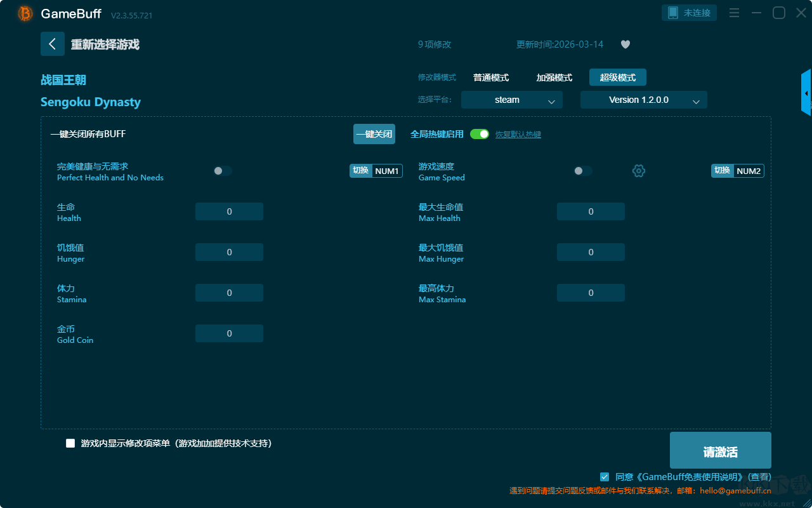Toggle Perfect Health and No Needs switch
The height and width of the screenshot is (508, 812).
[x=223, y=171]
